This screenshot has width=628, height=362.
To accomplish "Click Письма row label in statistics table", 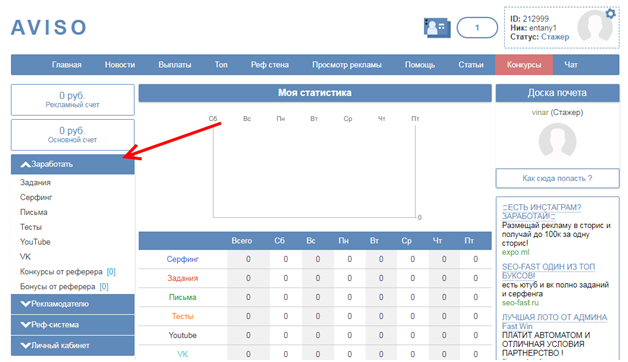I will pos(183,297).
